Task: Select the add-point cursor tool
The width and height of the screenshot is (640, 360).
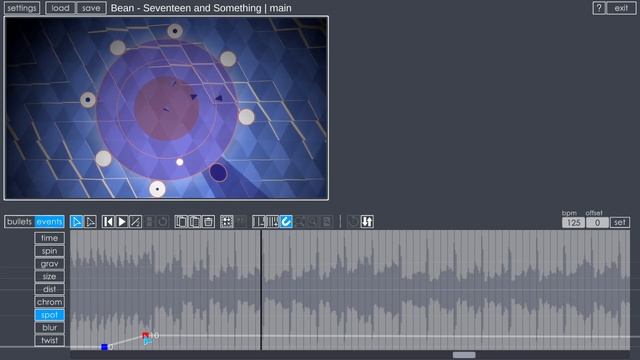Action: (90, 222)
